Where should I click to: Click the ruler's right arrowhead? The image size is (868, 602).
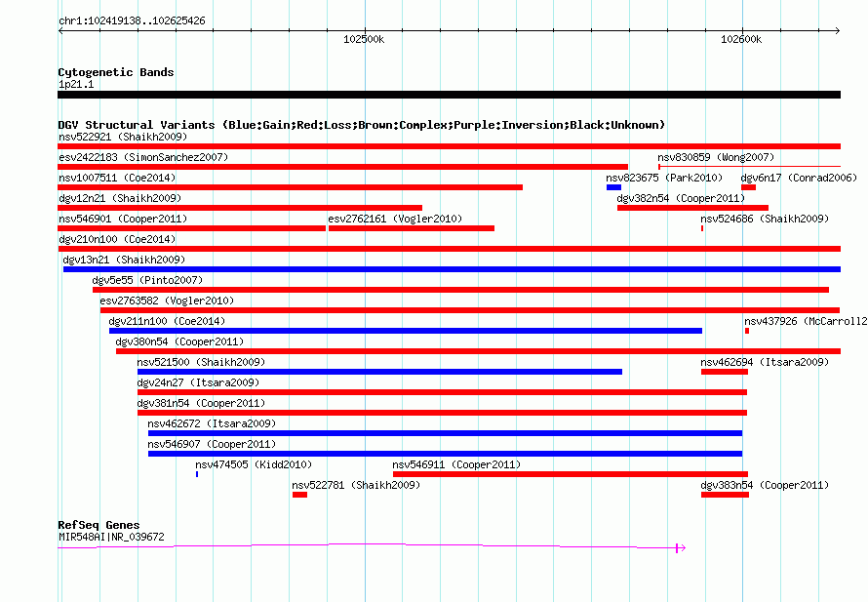838,30
